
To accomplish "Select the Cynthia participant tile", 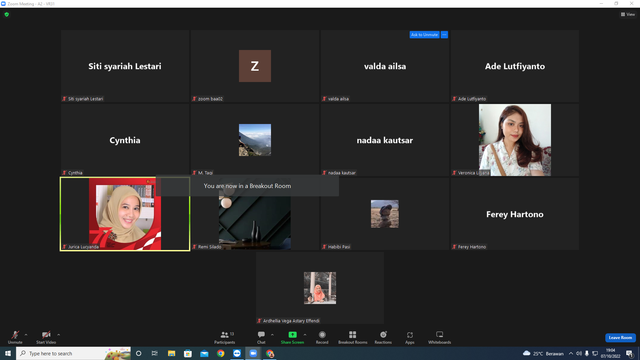I will 125,140.
